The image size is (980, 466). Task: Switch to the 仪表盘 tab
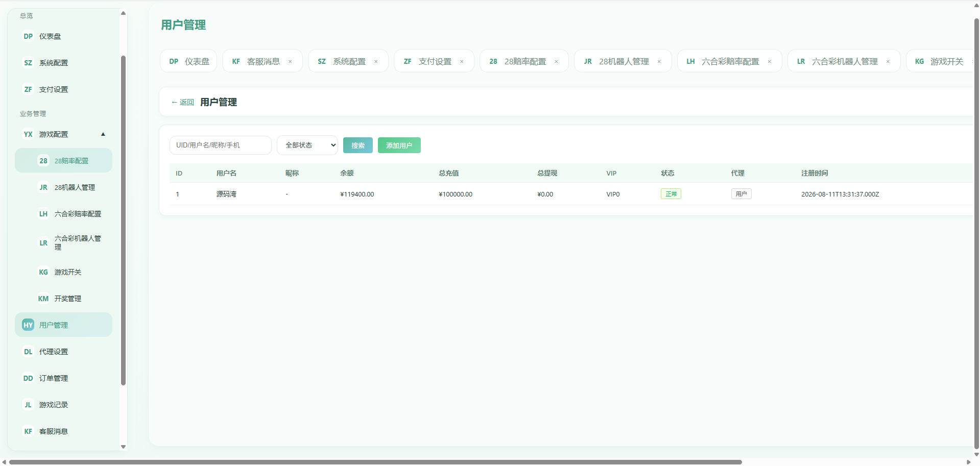[x=188, y=61]
